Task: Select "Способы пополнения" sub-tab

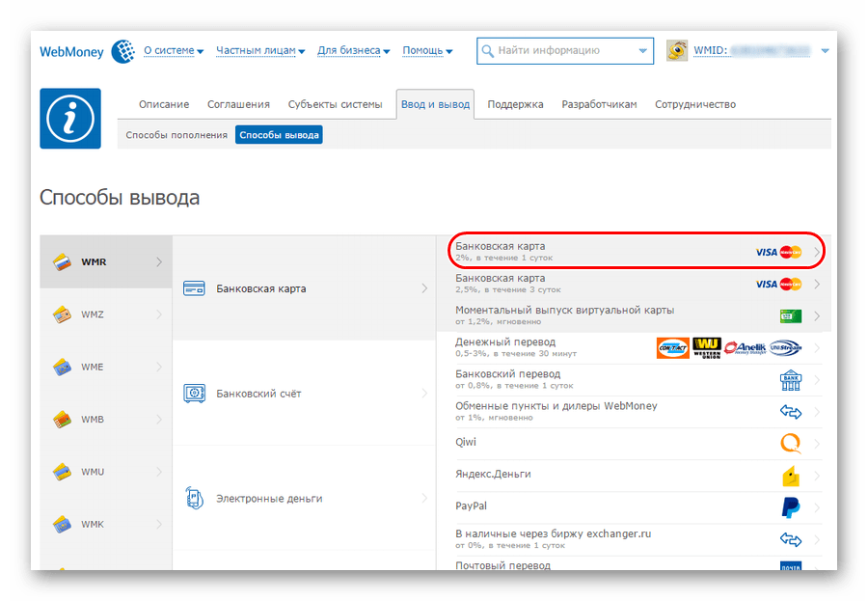Action: (176, 135)
